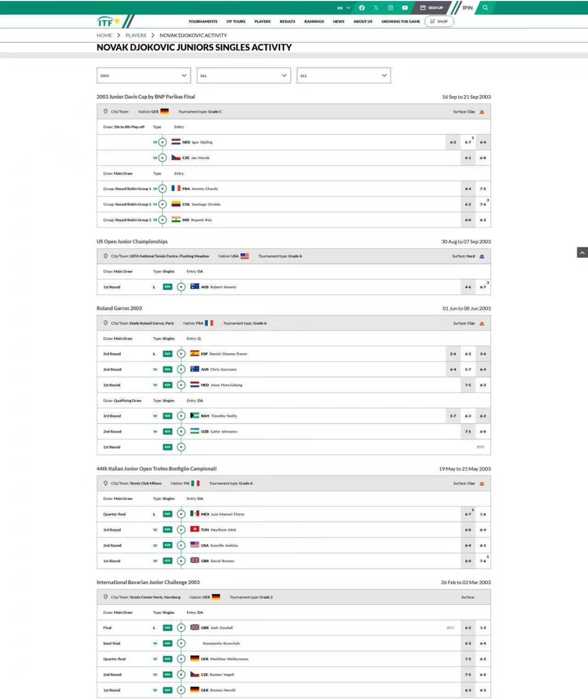Click H2H icon for Josh Goodall match

click(168, 628)
